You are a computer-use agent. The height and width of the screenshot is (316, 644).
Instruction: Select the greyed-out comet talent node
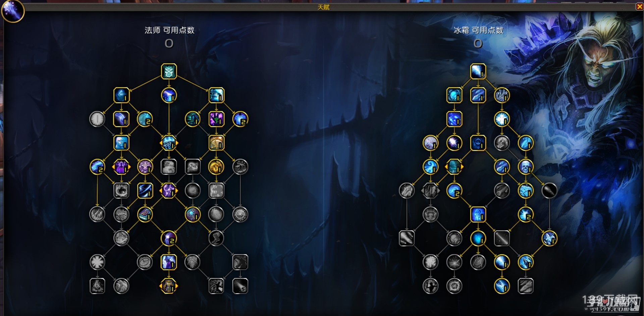click(x=240, y=286)
